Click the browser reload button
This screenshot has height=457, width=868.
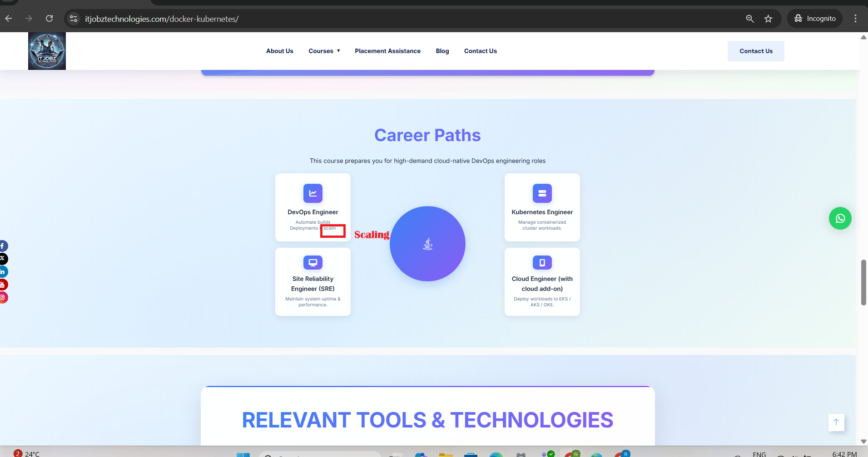[x=50, y=19]
